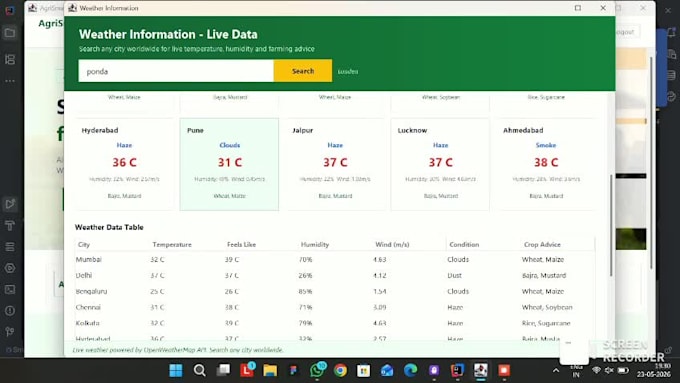Open the Git version control icon
The width and height of the screenshot is (680, 383).
click(10, 332)
